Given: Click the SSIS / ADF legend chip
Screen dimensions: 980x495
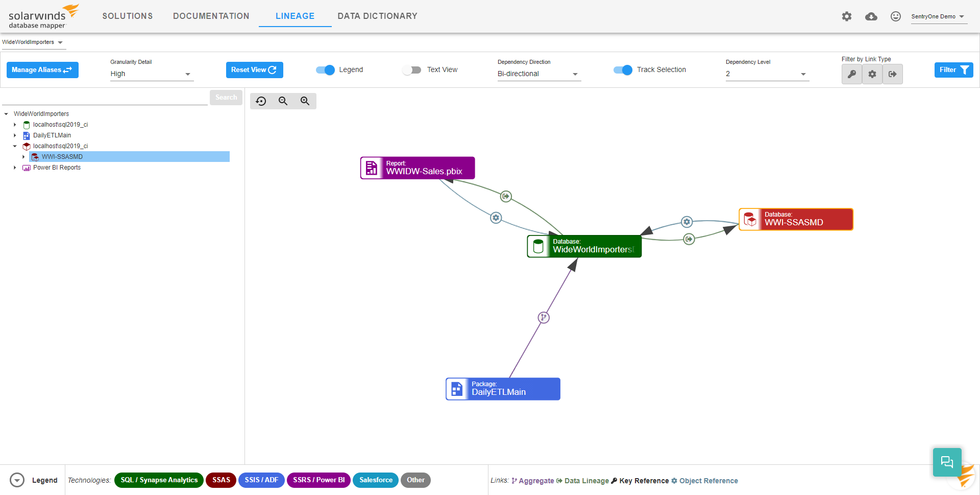Looking at the screenshot, I should click(x=261, y=480).
